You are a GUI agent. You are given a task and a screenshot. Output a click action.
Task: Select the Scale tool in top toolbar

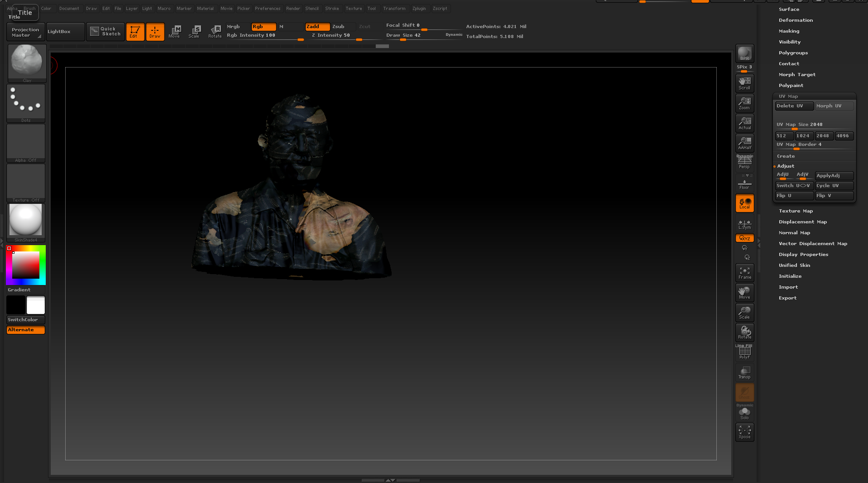(x=195, y=32)
